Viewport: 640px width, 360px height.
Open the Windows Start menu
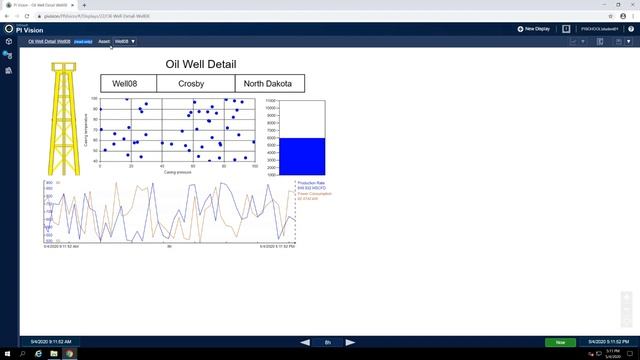tap(7, 353)
